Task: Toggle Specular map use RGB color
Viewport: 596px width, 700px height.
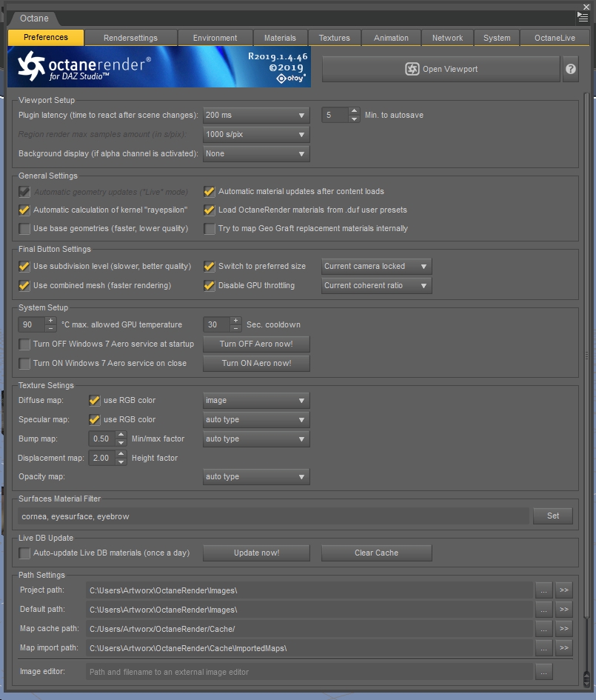Action: pyautogui.click(x=94, y=420)
